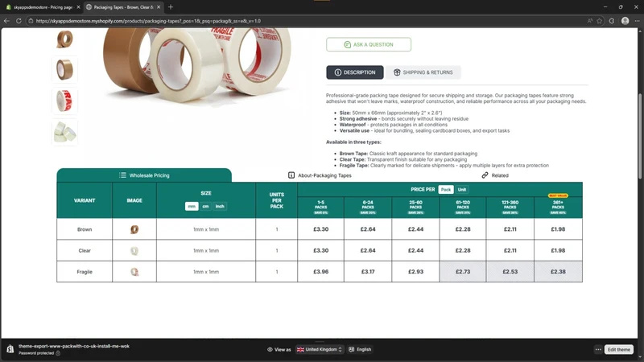This screenshot has height=362, width=644.
Task: Click the View as eye icon
Action: pos(270,350)
